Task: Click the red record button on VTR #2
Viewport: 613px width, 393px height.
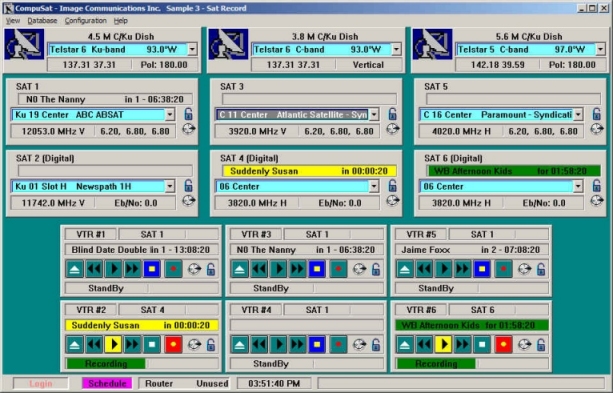Action: [173, 345]
